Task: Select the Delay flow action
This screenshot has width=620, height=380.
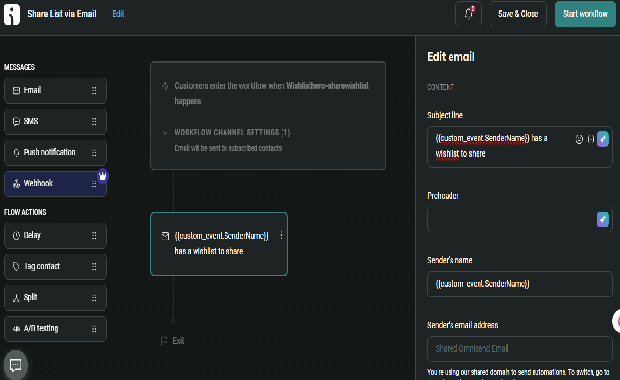Action: 55,236
